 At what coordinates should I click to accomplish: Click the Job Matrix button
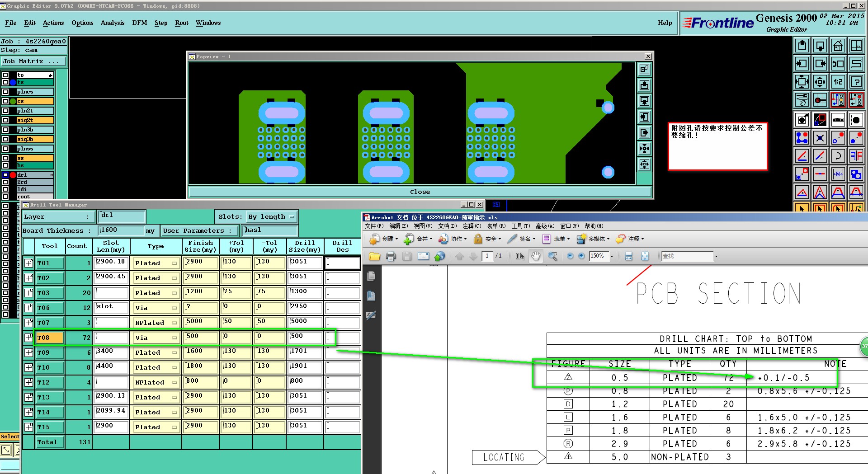pos(33,61)
